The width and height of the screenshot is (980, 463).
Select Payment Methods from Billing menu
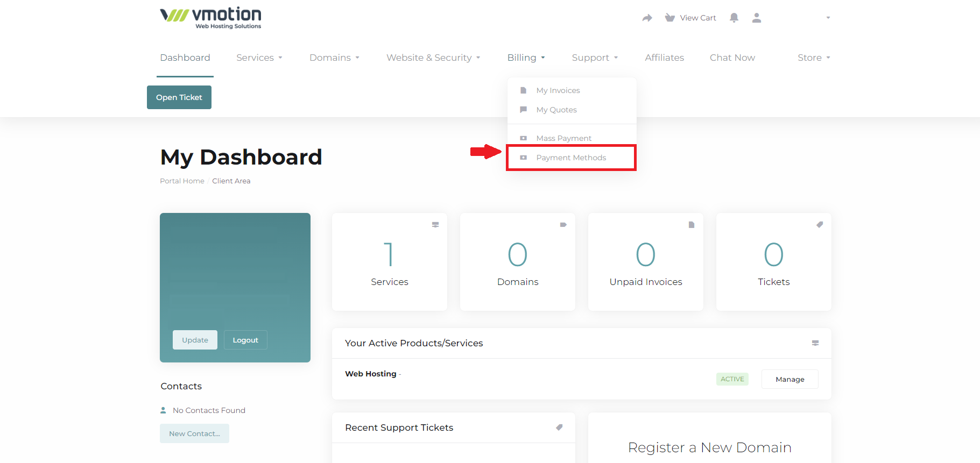point(572,158)
